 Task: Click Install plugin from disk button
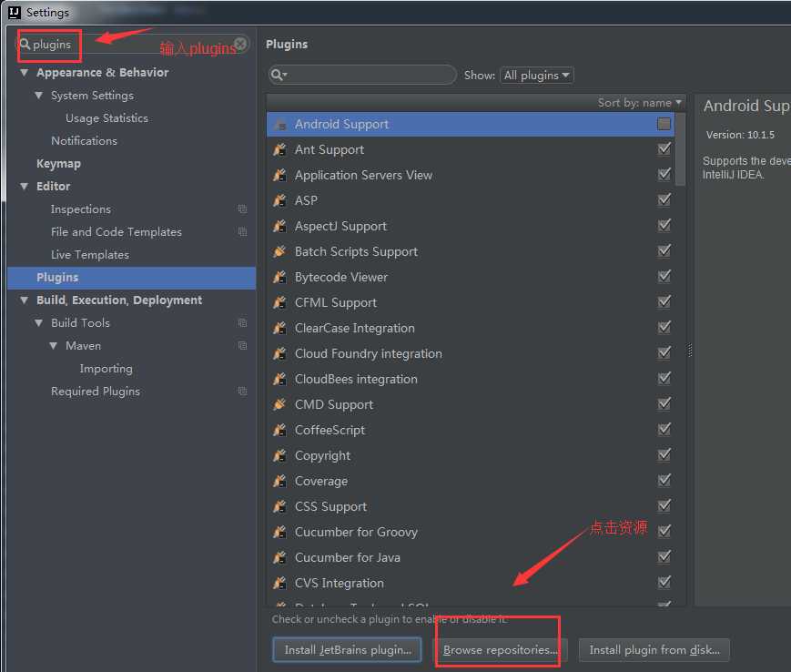coord(654,650)
